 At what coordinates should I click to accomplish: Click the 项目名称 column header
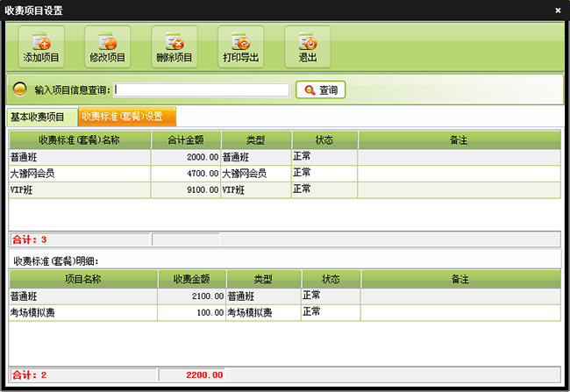[x=83, y=279]
